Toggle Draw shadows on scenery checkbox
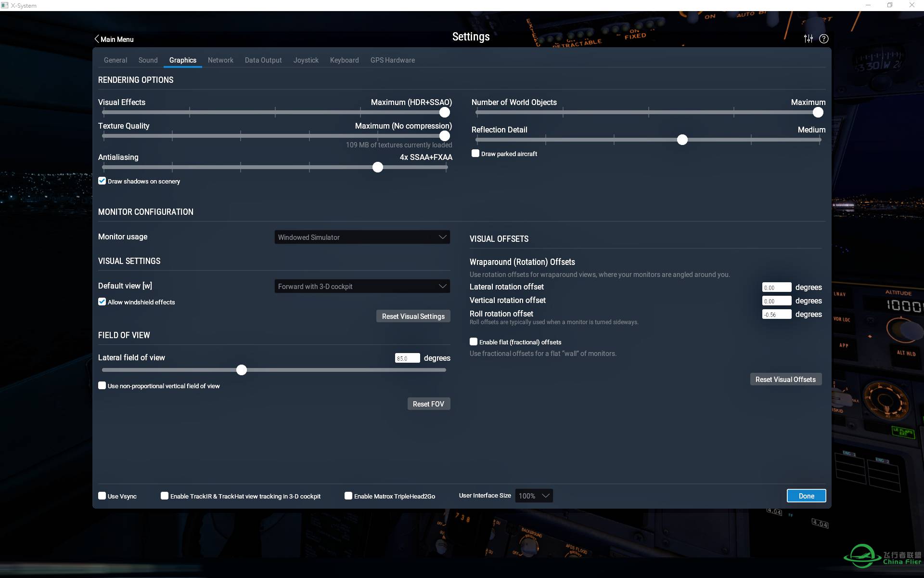924x578 pixels. (103, 181)
